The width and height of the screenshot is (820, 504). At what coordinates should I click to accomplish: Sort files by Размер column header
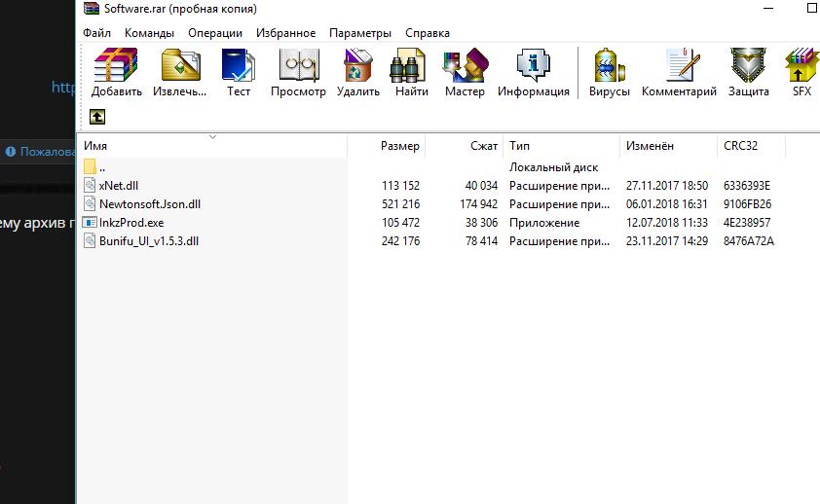click(x=399, y=146)
